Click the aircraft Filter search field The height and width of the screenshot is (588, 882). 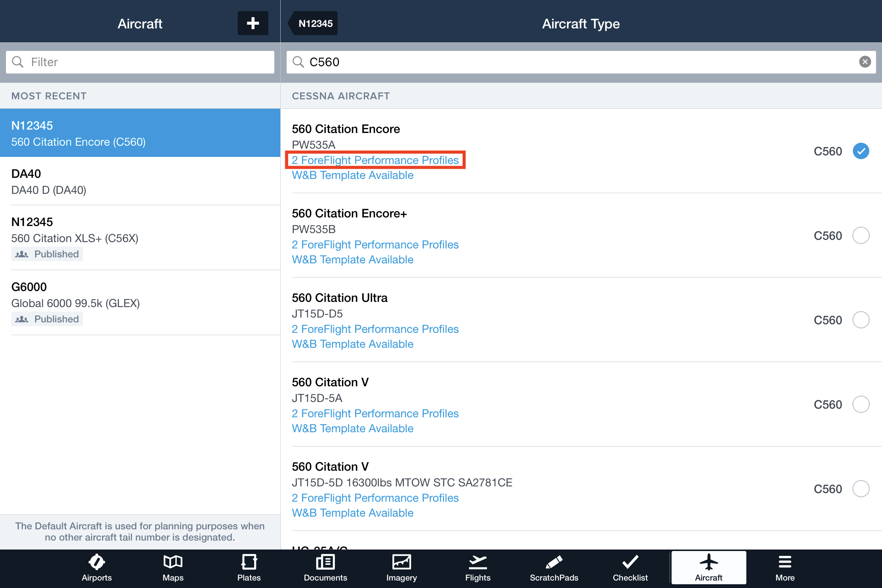[140, 62]
